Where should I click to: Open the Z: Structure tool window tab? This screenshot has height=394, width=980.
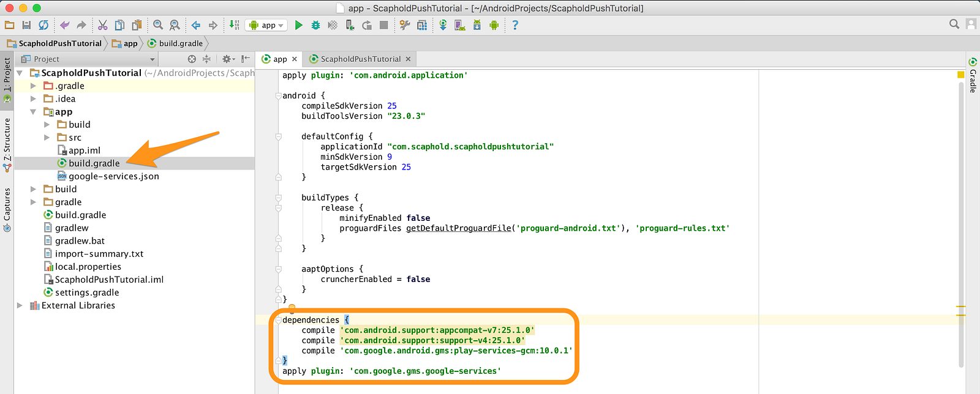pos(7,144)
